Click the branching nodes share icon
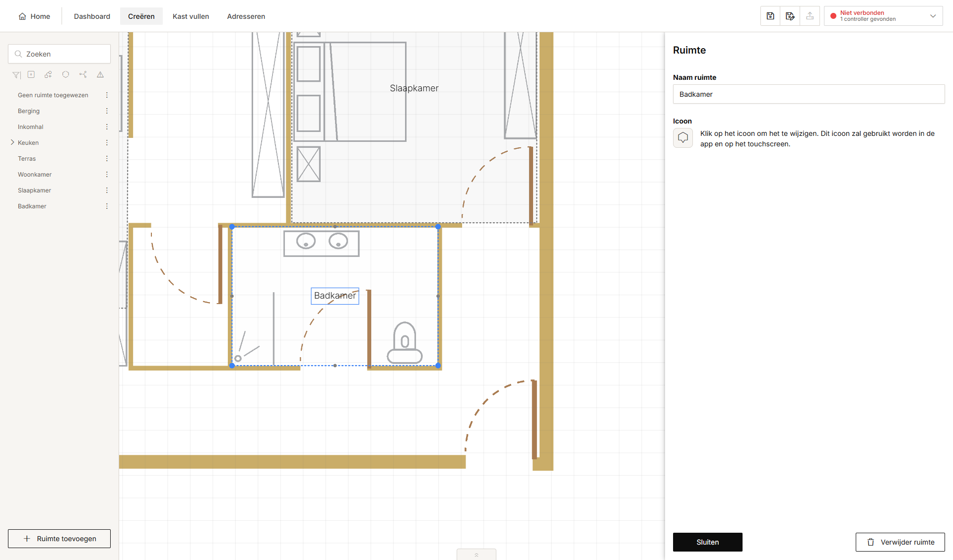Image resolution: width=953 pixels, height=560 pixels. [83, 74]
